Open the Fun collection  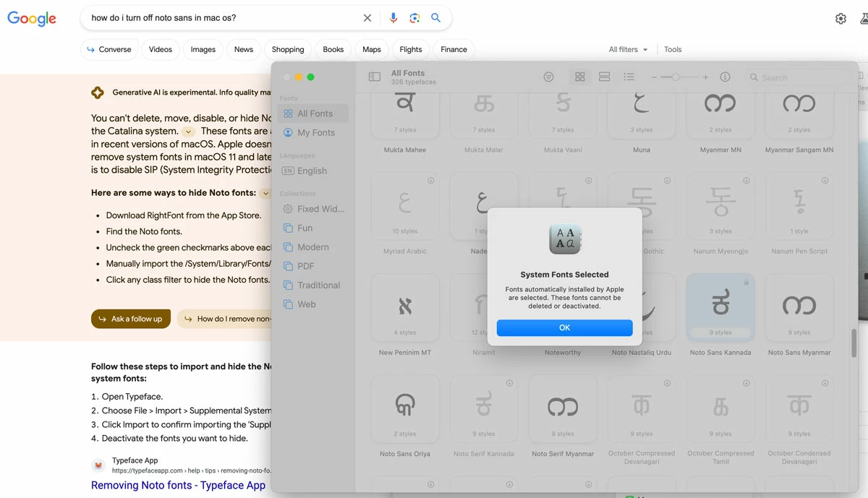pyautogui.click(x=313, y=228)
